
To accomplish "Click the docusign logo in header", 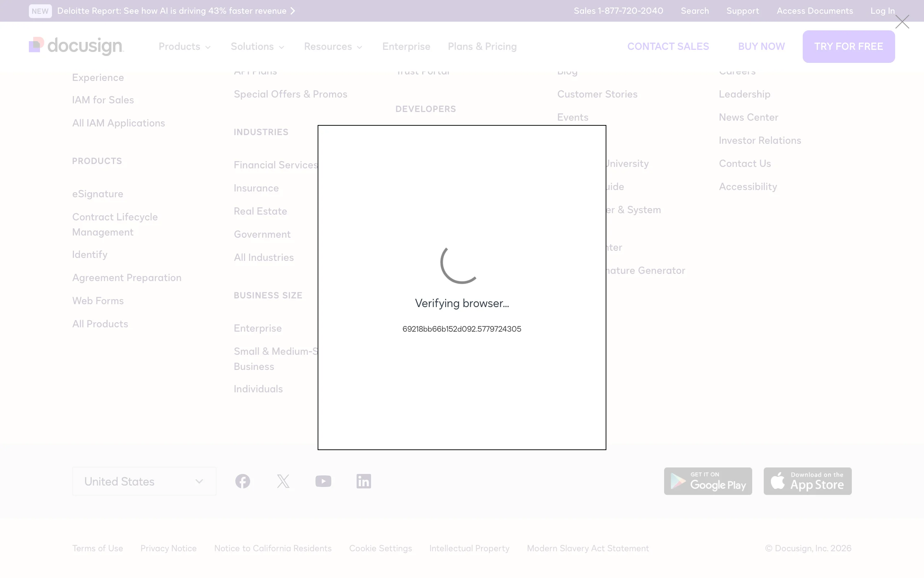I will [x=77, y=46].
